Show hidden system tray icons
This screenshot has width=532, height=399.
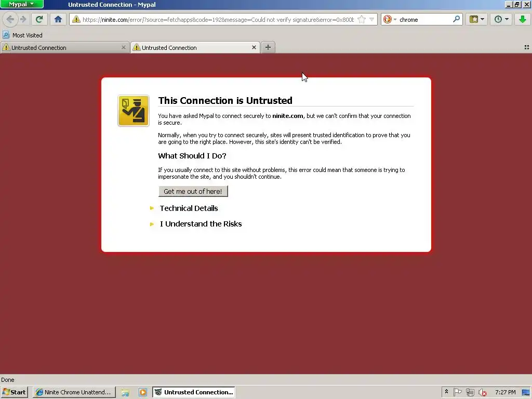coord(446,392)
